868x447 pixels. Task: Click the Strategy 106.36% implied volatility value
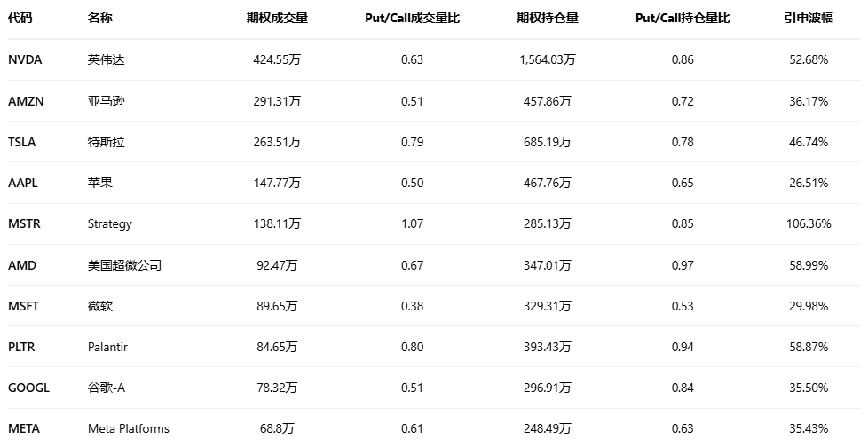[x=808, y=223]
